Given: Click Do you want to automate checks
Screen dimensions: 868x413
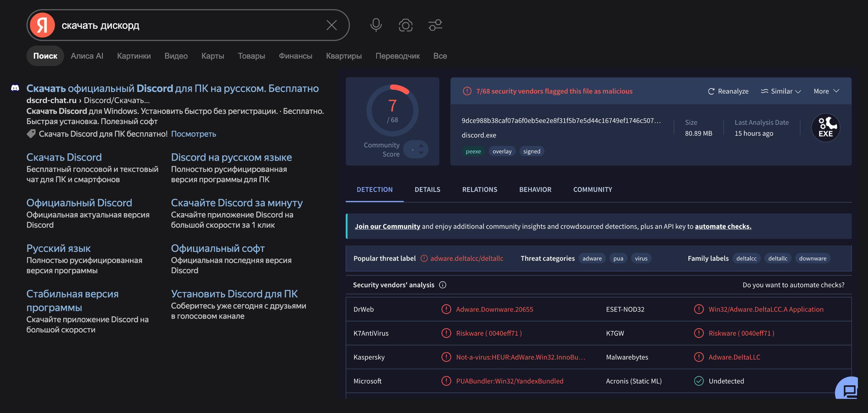Looking at the screenshot, I should click(793, 285).
